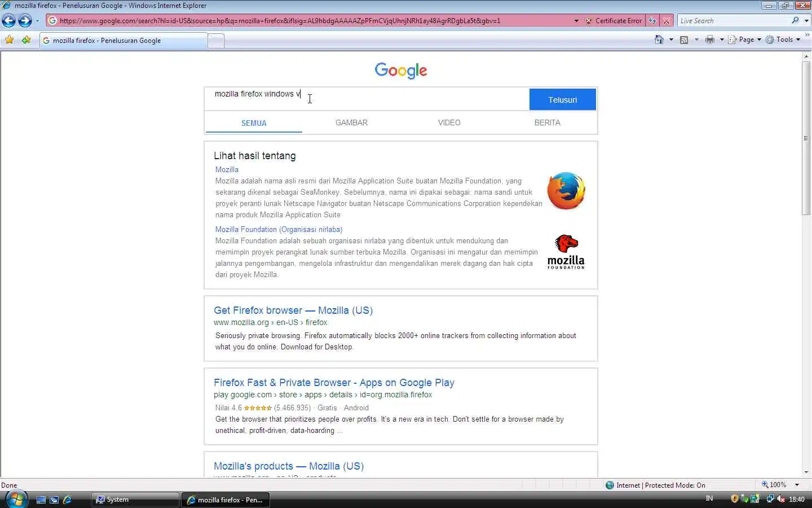This screenshot has height=508, width=812.
Task: Switch to the VIDEO results tab
Action: 449,122
